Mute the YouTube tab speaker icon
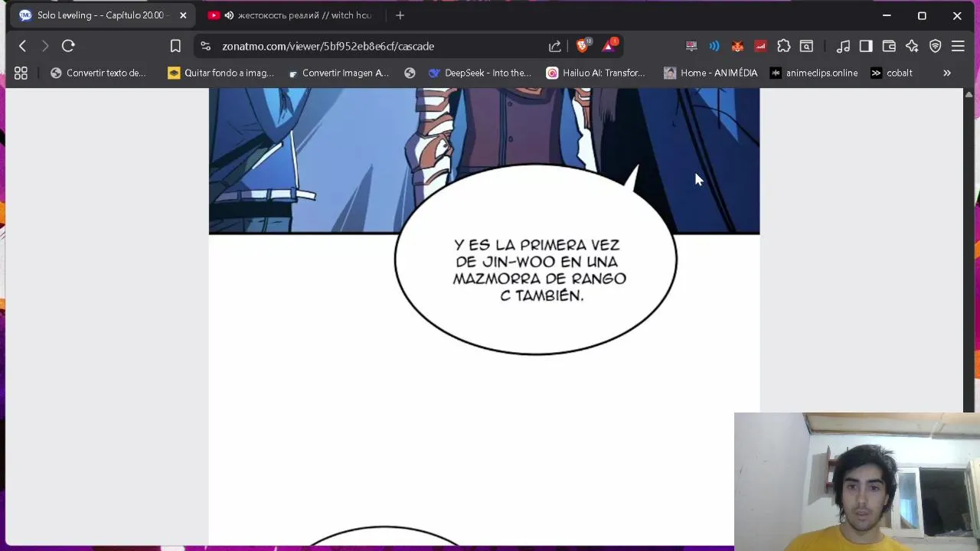The height and width of the screenshot is (551, 980). coord(228,15)
